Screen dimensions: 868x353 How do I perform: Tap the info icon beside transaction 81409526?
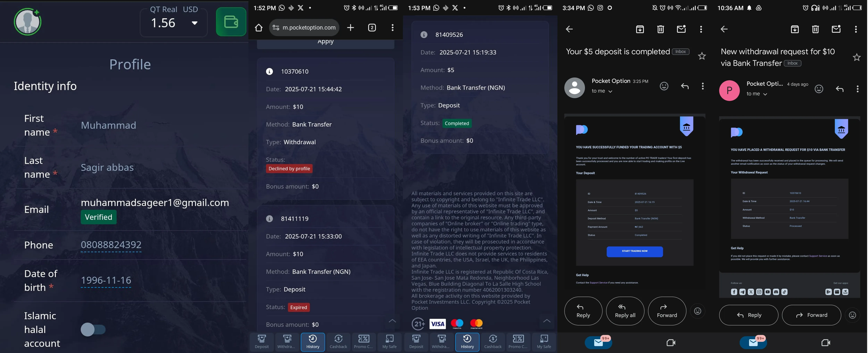click(x=424, y=35)
